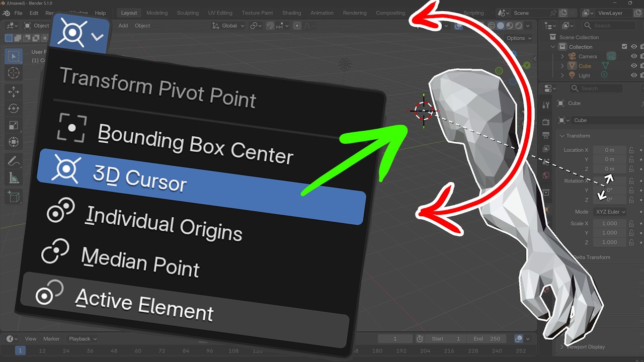Switch to the Modeling workspace tab
Image resolution: width=644 pixels, height=362 pixels.
click(157, 13)
